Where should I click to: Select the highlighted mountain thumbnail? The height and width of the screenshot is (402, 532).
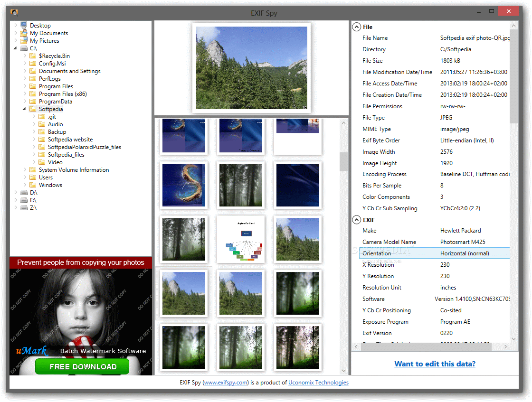183,293
